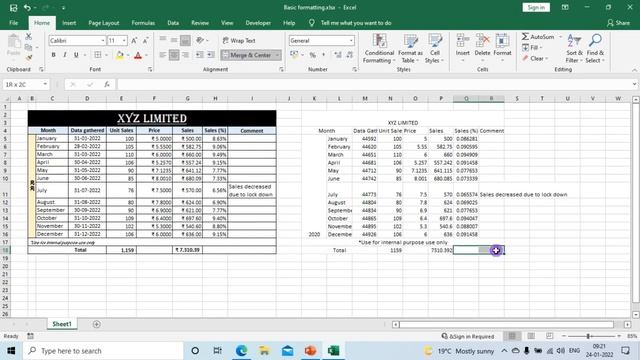Apply the red Font Color icon

pyautogui.click(x=138, y=55)
